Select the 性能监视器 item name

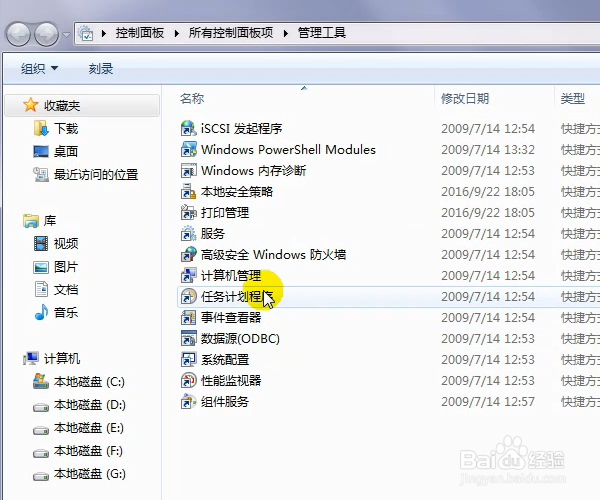[x=231, y=381]
